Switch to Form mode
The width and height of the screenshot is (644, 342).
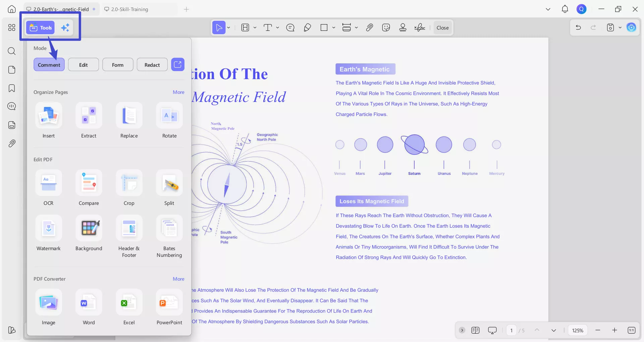pyautogui.click(x=118, y=65)
